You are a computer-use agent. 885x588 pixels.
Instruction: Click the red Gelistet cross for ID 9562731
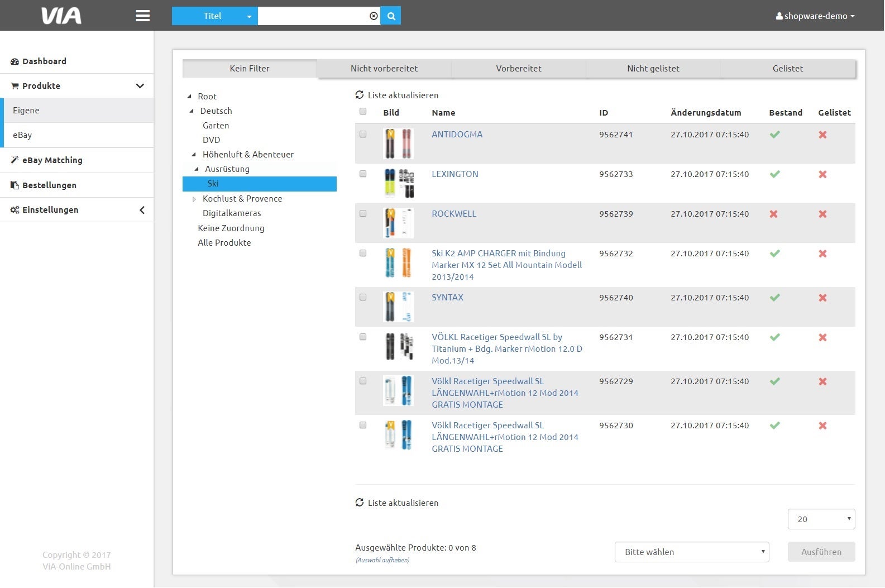(822, 337)
